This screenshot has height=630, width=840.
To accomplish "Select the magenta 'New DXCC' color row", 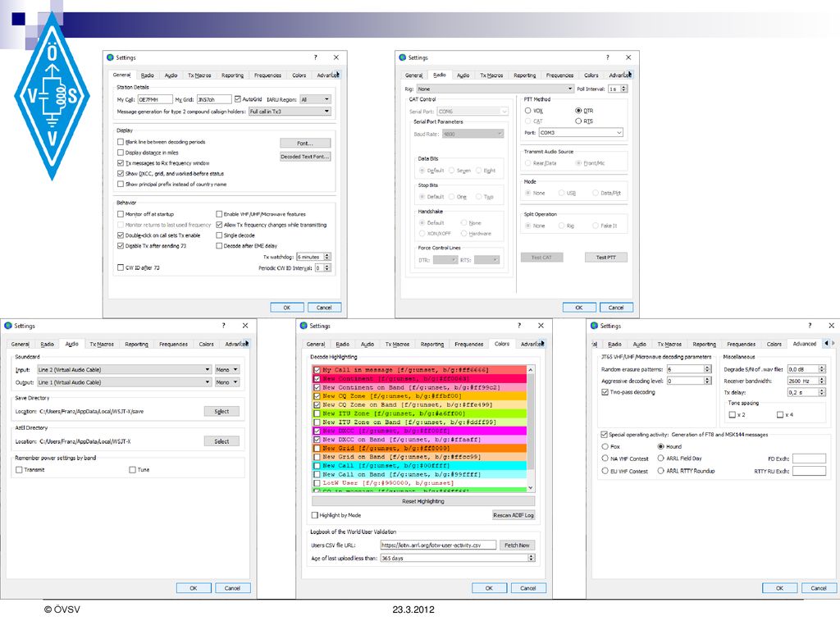I will click(419, 431).
